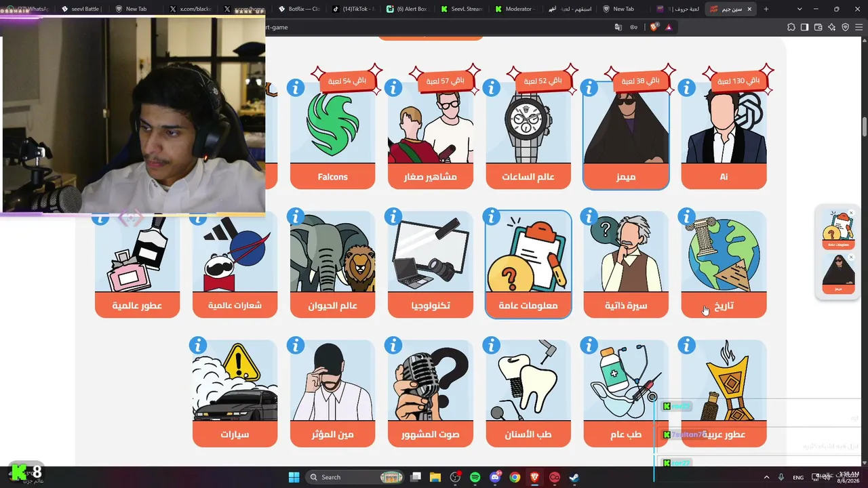868x488 pixels.
Task: Show info for طب عام category
Action: click(x=589, y=346)
